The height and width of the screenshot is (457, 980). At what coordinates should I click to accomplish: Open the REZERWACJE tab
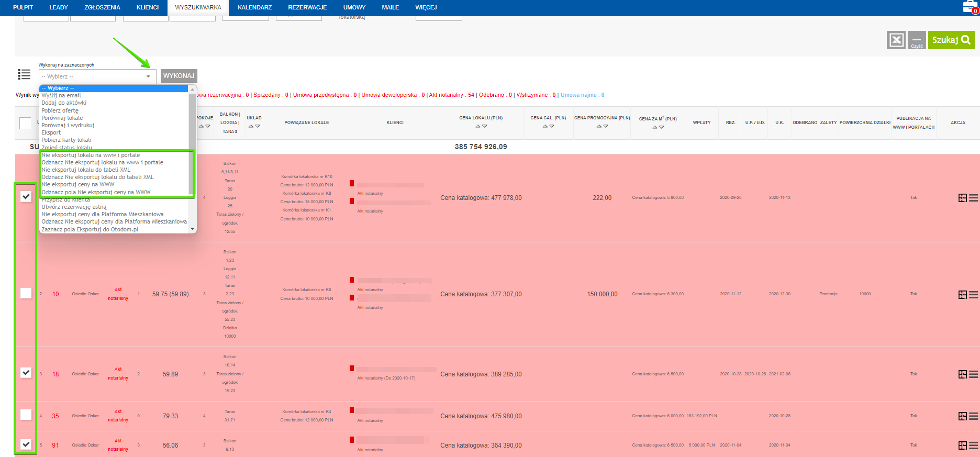(307, 7)
